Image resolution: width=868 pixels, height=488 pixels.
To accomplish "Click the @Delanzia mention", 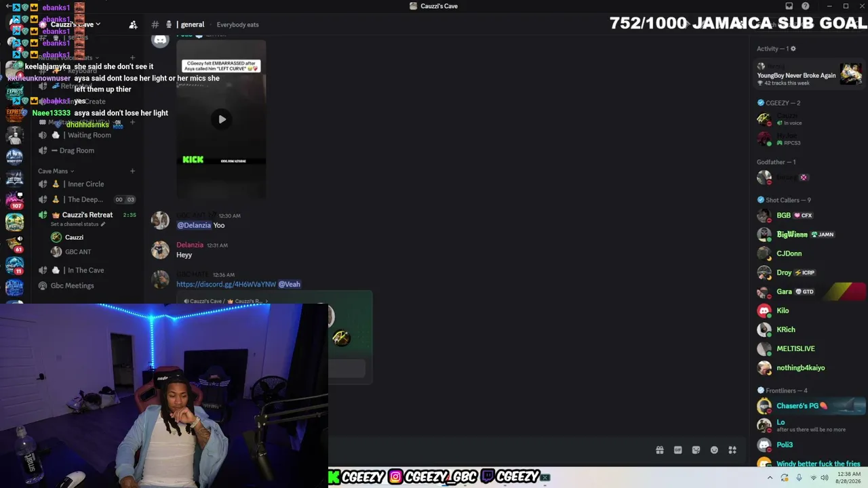I will coord(194,226).
